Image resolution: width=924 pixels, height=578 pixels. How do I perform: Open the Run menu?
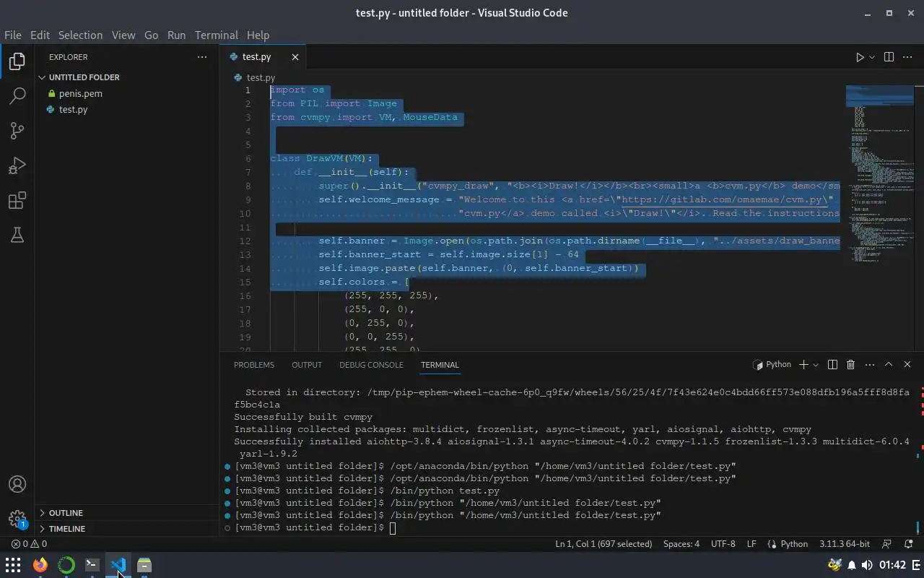coord(176,35)
